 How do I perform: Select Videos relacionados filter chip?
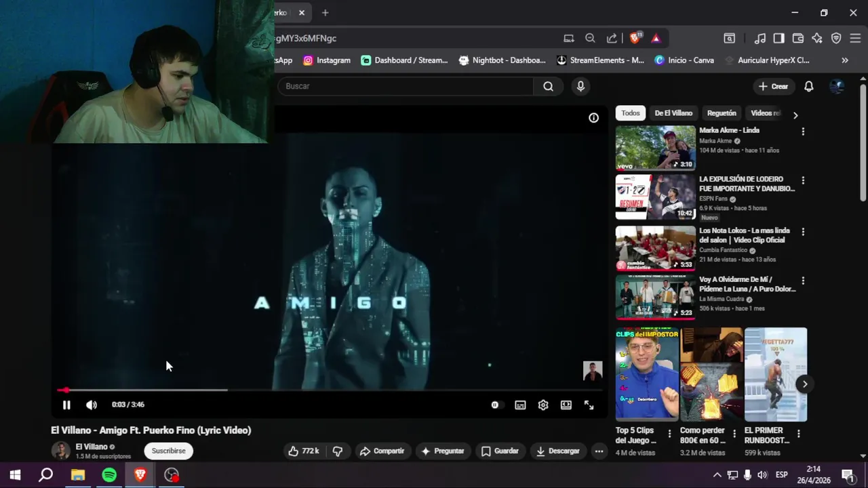(x=766, y=113)
